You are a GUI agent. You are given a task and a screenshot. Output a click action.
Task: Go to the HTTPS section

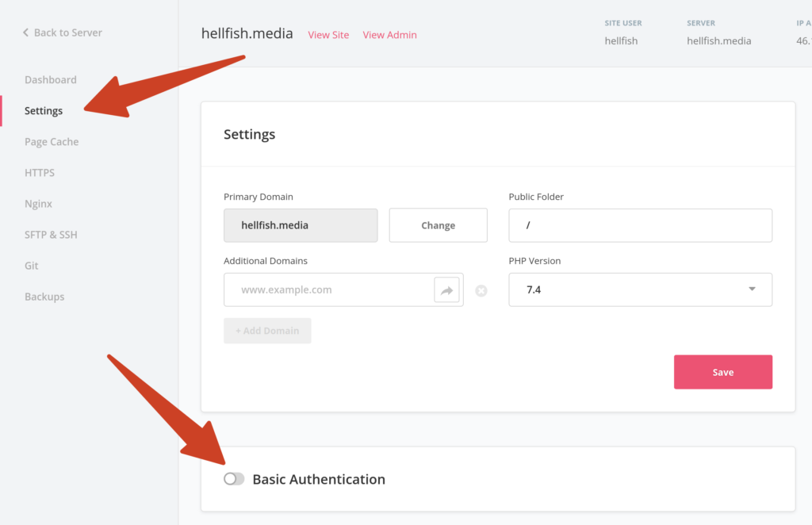pos(39,172)
